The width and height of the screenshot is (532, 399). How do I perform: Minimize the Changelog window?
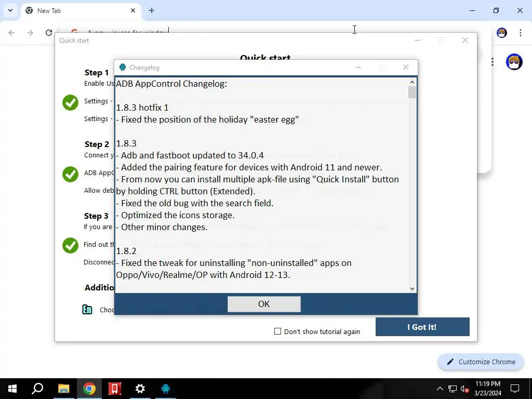point(358,67)
